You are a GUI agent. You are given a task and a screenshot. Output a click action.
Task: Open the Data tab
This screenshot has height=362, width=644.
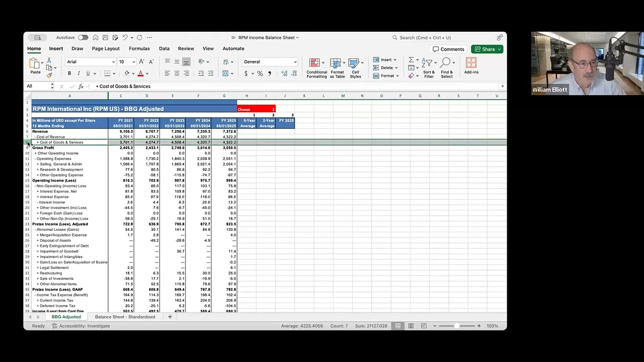(x=164, y=49)
